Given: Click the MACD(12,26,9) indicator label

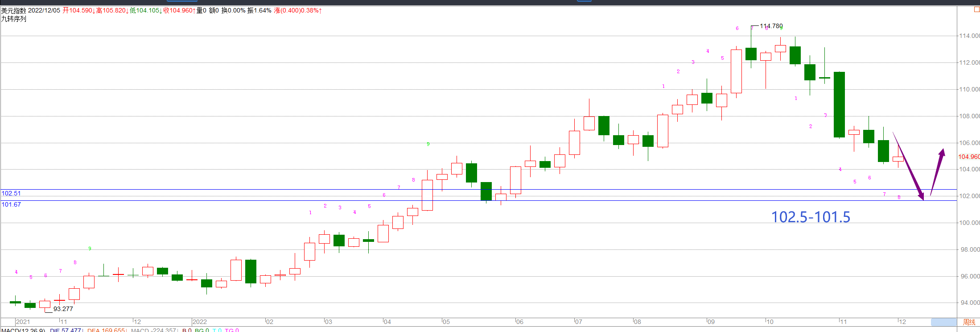Looking at the screenshot, I should point(23,330).
